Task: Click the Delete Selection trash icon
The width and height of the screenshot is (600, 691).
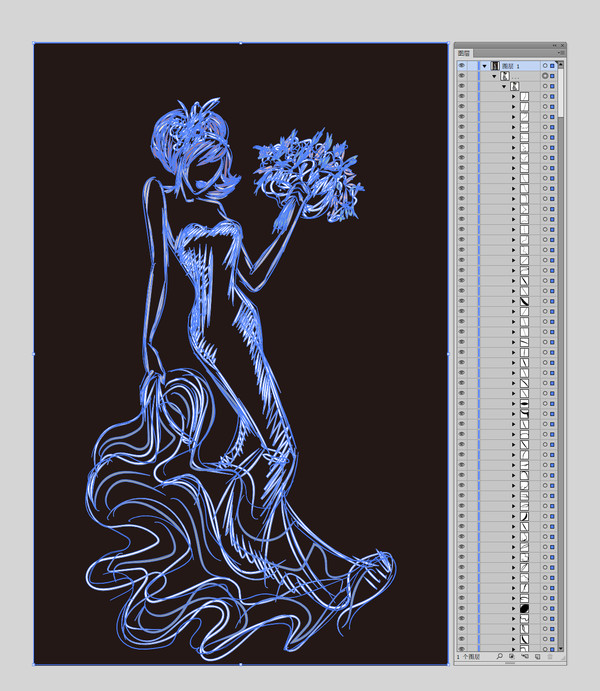Action: 550,656
